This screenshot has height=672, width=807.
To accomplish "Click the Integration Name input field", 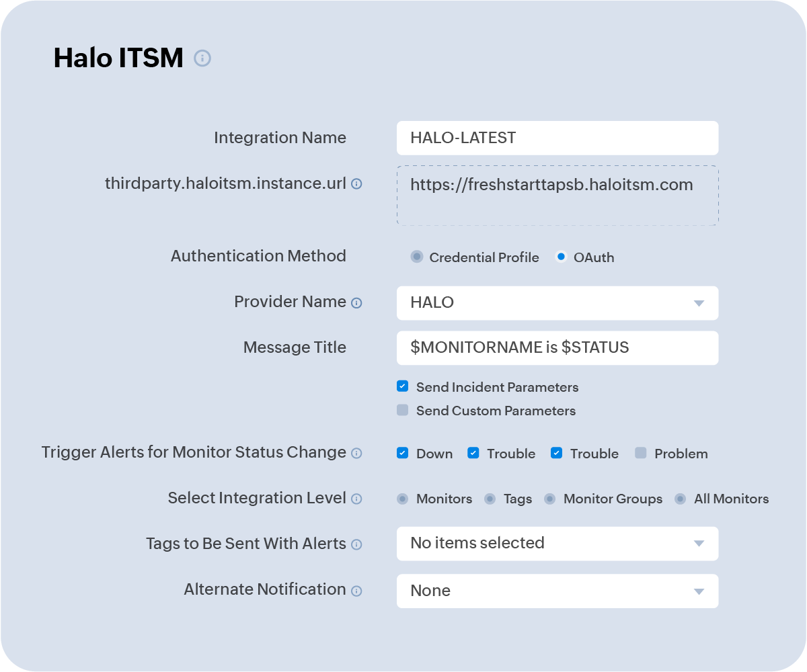I will [x=558, y=138].
